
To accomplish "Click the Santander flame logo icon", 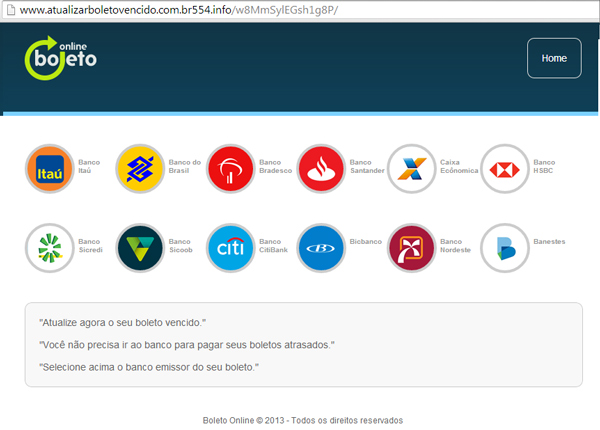I will [321, 170].
